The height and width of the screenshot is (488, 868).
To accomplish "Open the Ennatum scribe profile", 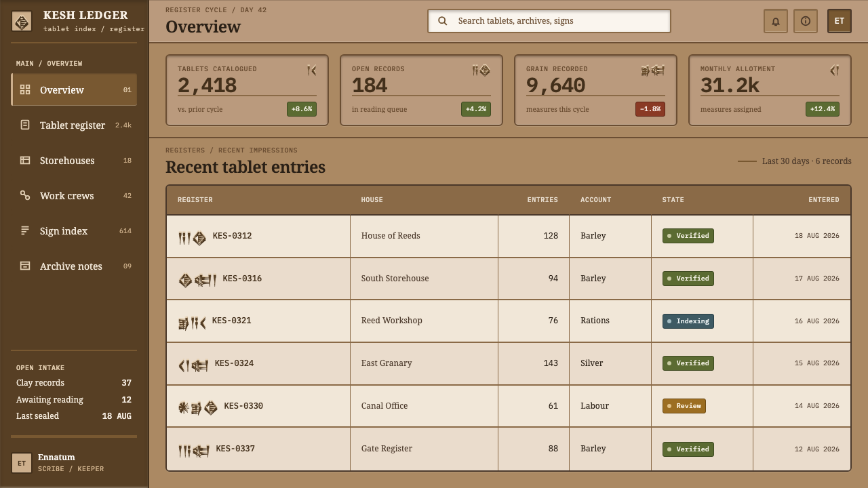I will click(74, 463).
